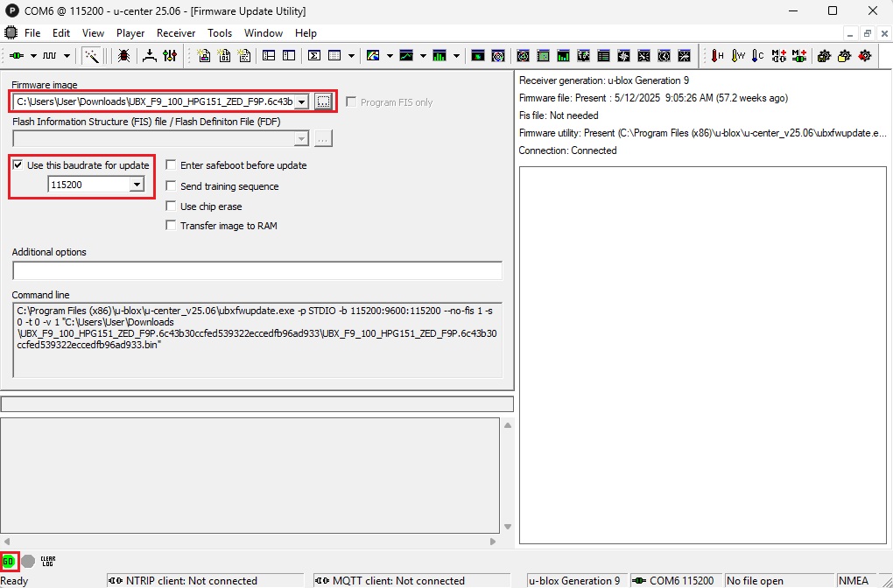This screenshot has height=588, width=893.
Task: Open the packet console view icon
Action: tap(204, 56)
